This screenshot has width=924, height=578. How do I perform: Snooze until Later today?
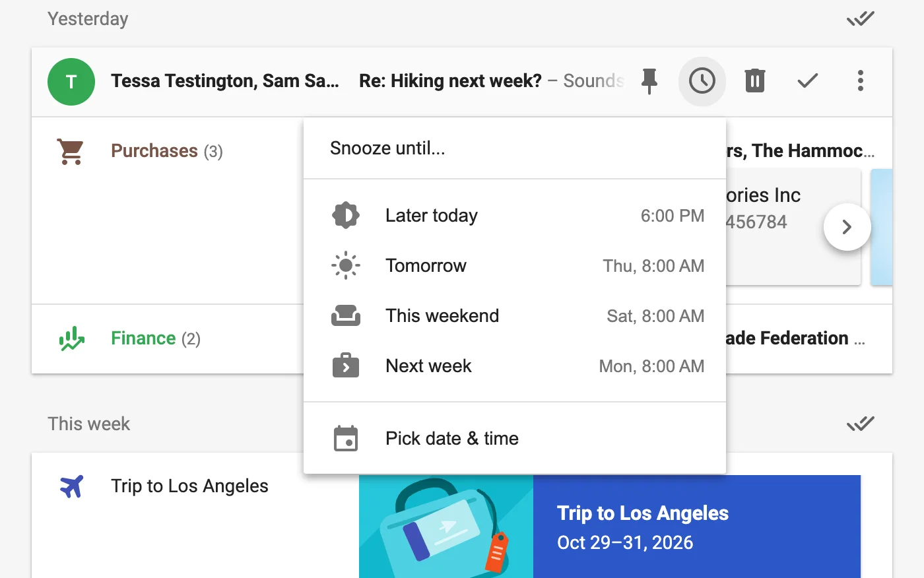[x=515, y=216]
